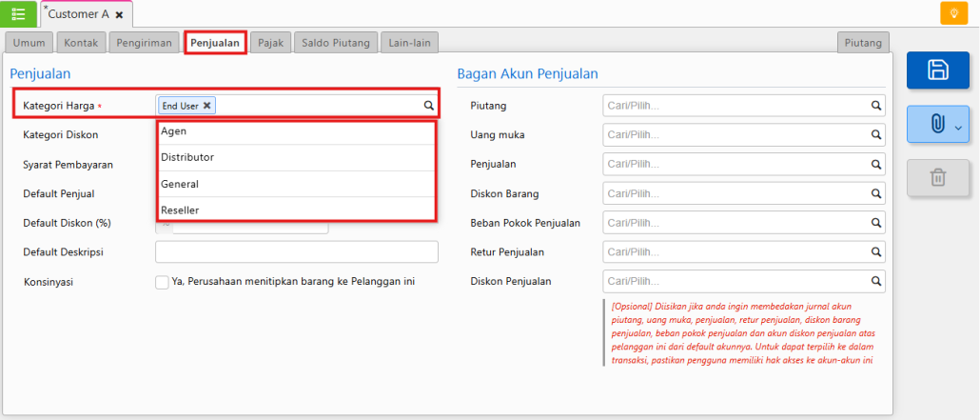The height and width of the screenshot is (420, 980).
Task: Click the Kategori Diskon label
Action: click(61, 134)
